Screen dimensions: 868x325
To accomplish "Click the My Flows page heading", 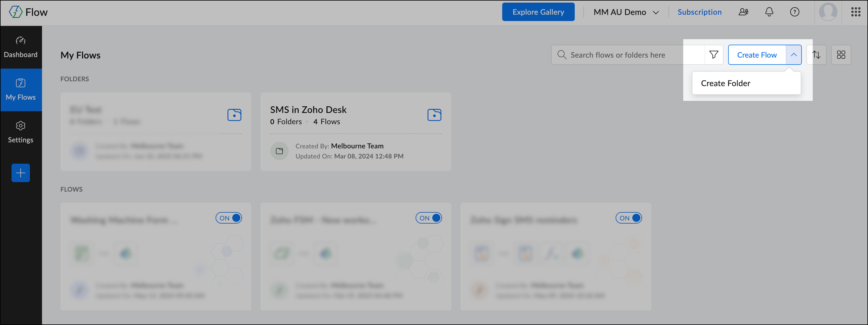I will pyautogui.click(x=81, y=55).
